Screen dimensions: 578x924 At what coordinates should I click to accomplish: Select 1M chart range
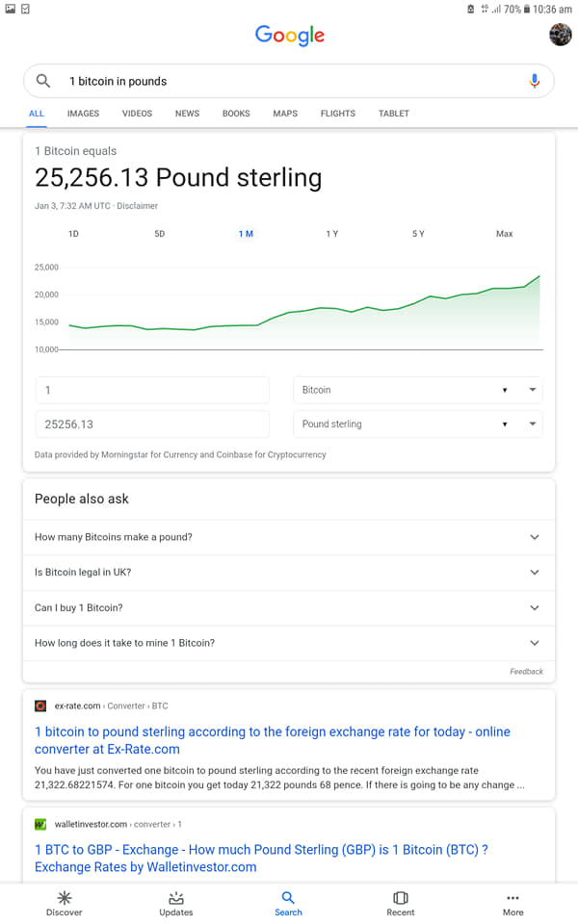coord(246,234)
